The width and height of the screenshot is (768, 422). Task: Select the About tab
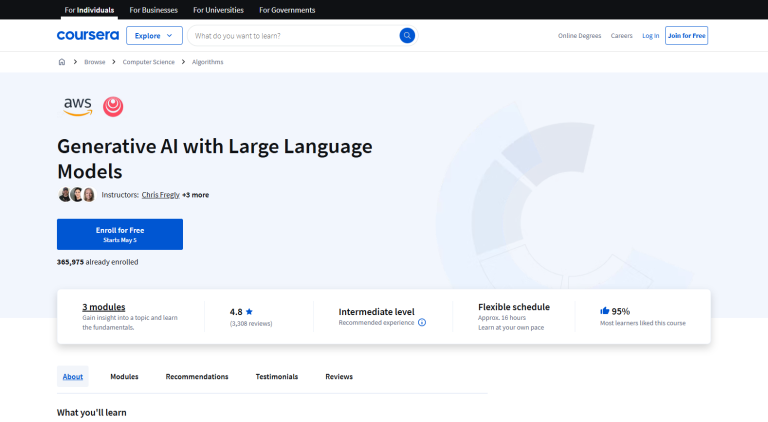coord(72,376)
